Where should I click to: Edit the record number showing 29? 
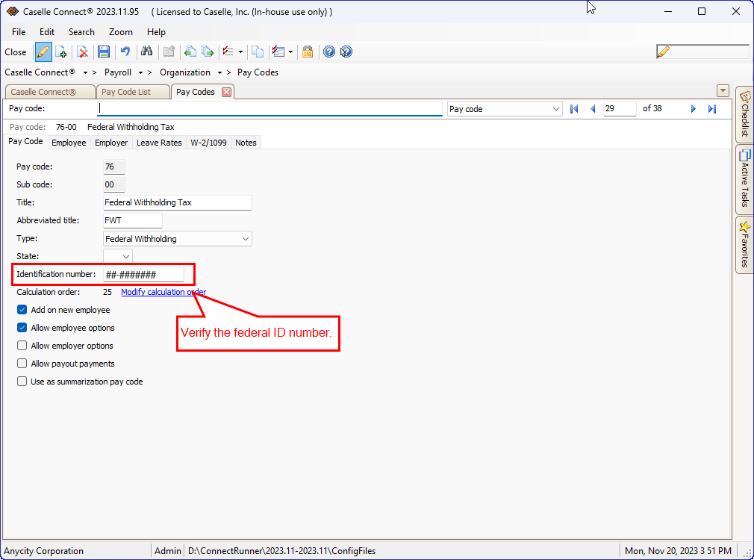[x=619, y=108]
